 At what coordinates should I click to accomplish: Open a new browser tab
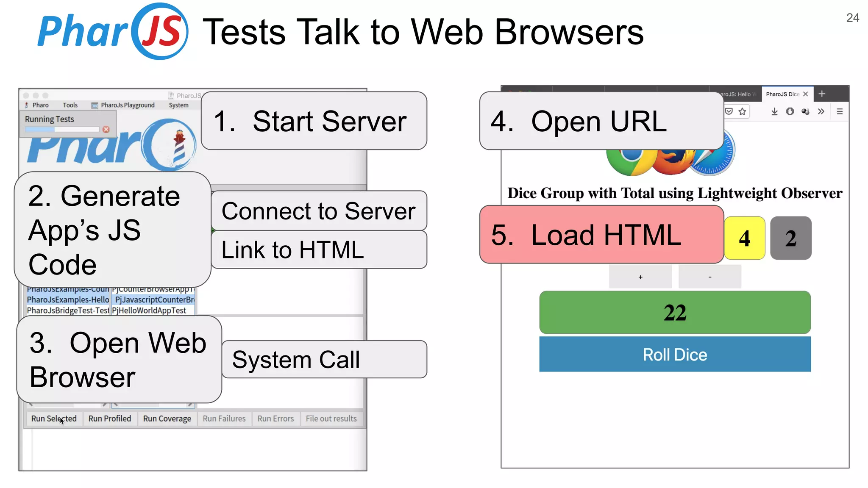[x=822, y=94]
